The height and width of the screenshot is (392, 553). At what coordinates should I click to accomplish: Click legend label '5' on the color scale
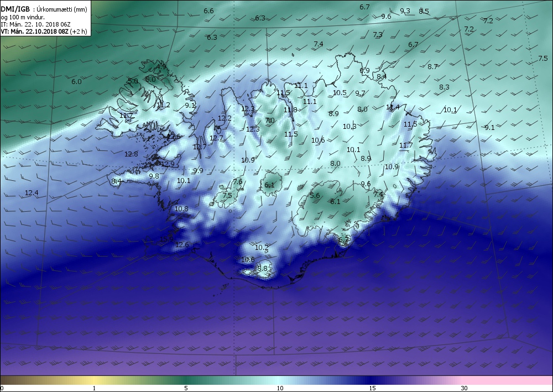point(186,388)
